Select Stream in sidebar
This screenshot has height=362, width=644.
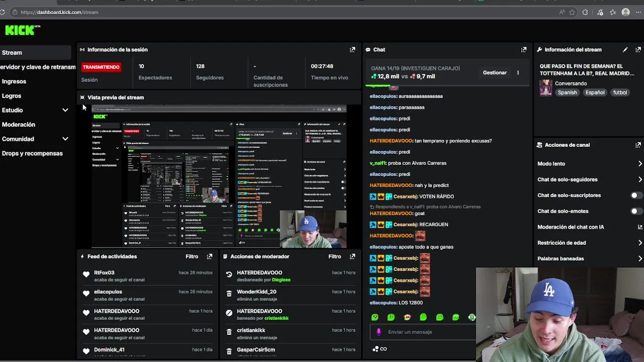click(35, 52)
